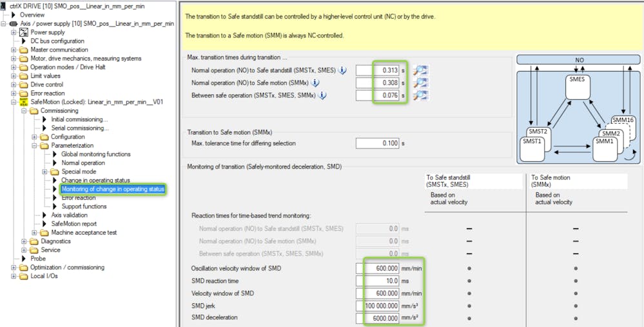Click SMD jerk field 100 000.000
Image resolution: width=644 pixels, height=327 pixels.
click(378, 306)
